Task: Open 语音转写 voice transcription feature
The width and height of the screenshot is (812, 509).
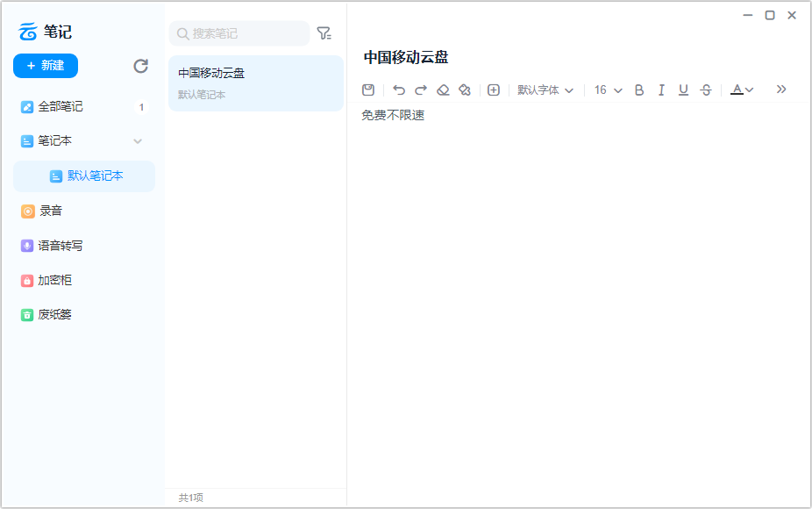Action: 53,245
